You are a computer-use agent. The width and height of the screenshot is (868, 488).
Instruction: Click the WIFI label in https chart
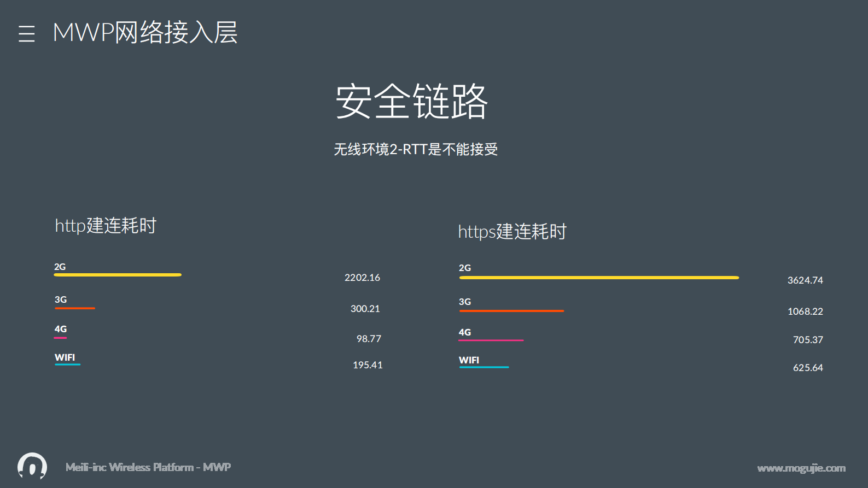[469, 360]
